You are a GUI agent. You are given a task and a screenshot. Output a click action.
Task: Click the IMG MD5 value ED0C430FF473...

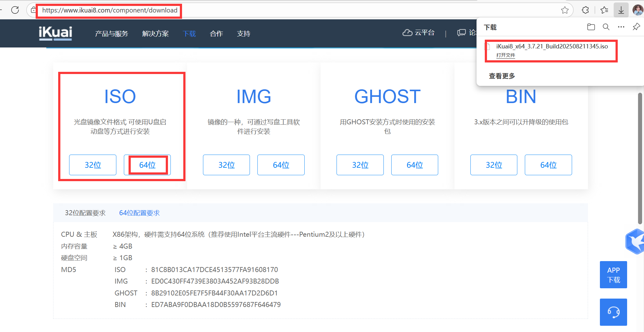215,281
